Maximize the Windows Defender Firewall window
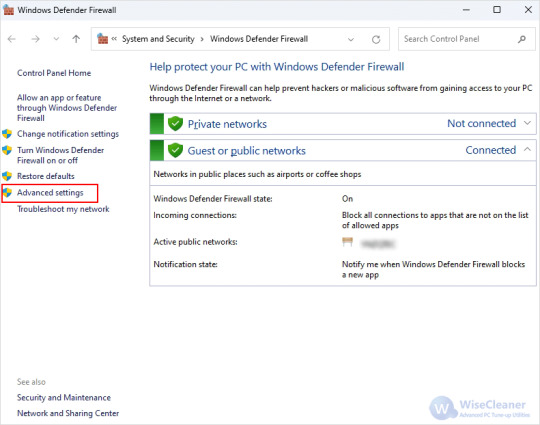 [x=497, y=10]
